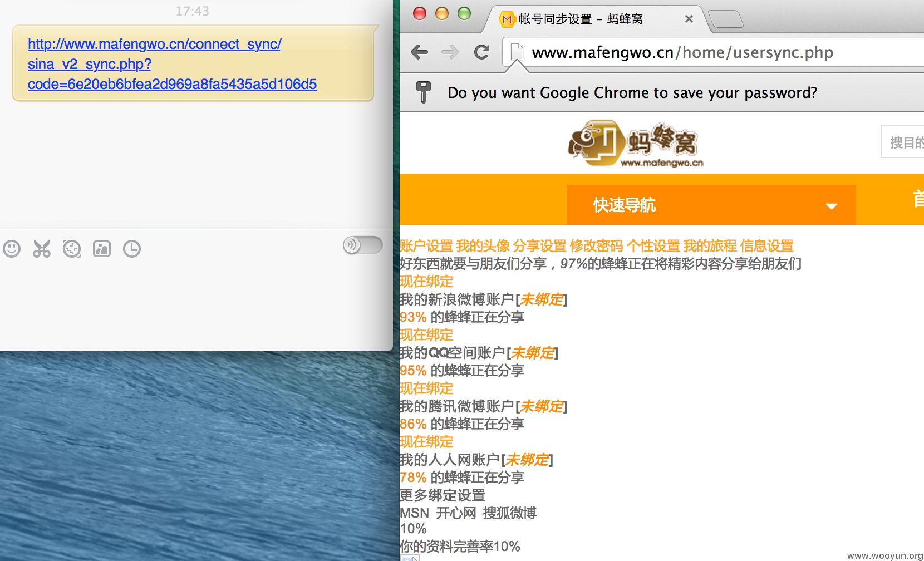Click 开心网 under 更多绑定设置
The height and width of the screenshot is (561, 924).
[456, 513]
